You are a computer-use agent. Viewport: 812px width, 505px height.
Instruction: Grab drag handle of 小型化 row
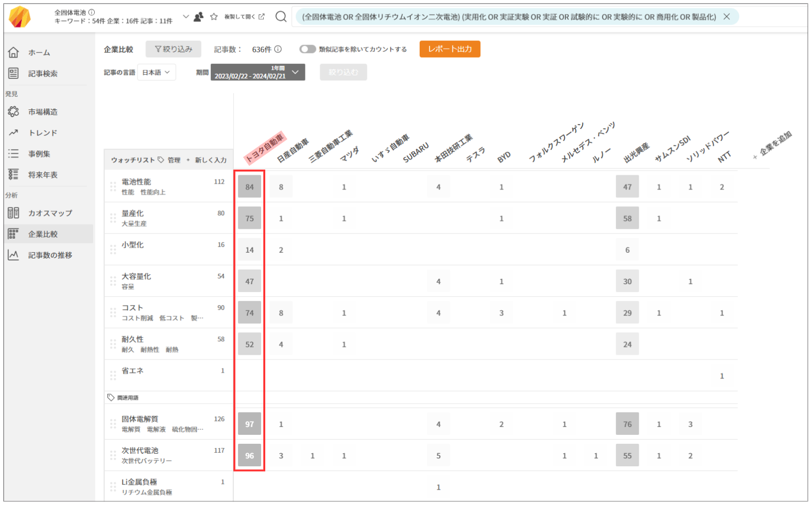(113, 250)
